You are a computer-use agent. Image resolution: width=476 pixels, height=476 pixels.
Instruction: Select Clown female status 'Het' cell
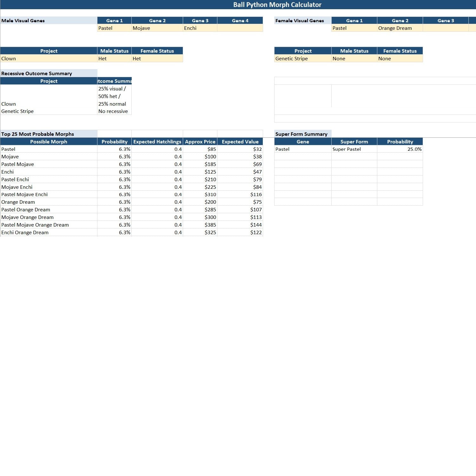(x=157, y=58)
